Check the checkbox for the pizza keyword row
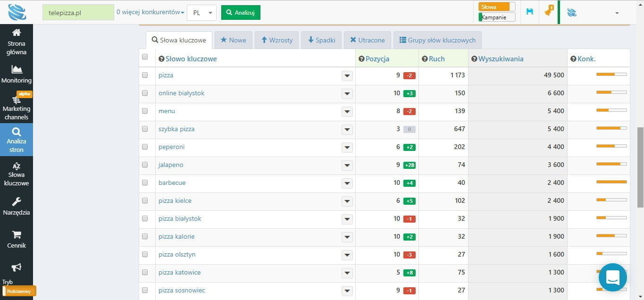644x300 pixels. [x=145, y=75]
